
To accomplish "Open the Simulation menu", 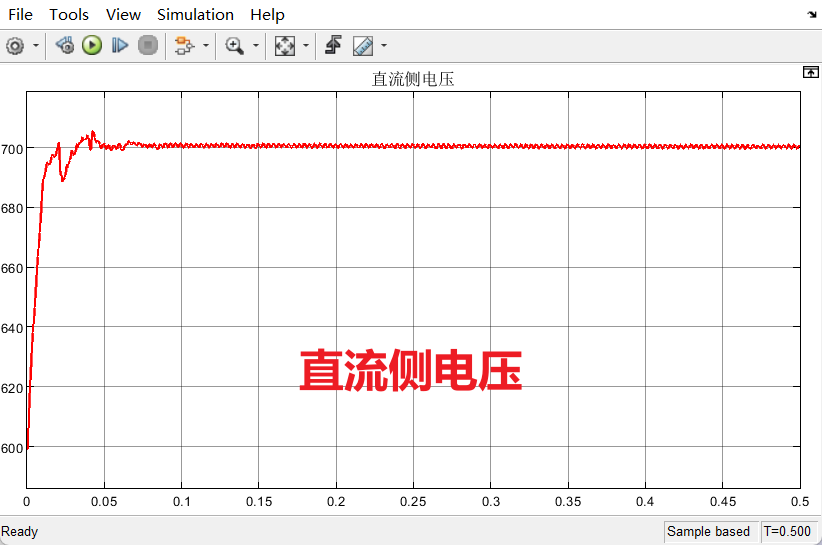I will point(195,15).
